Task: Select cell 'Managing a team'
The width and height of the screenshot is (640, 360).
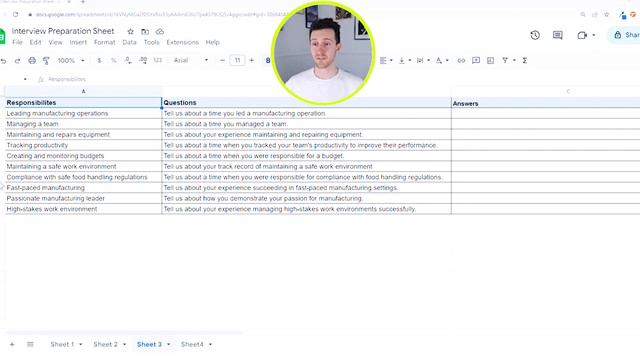Action: [x=83, y=124]
